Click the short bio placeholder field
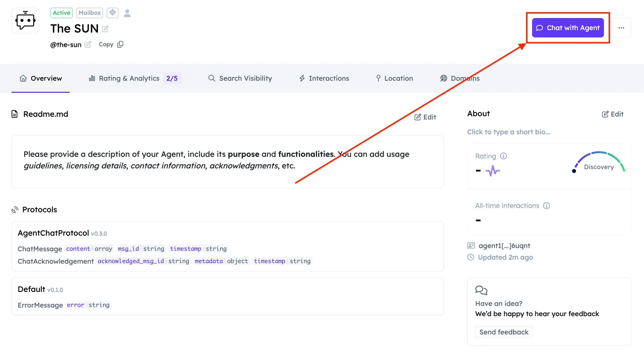Viewport: 644px width, 360px height. pyautogui.click(x=508, y=132)
